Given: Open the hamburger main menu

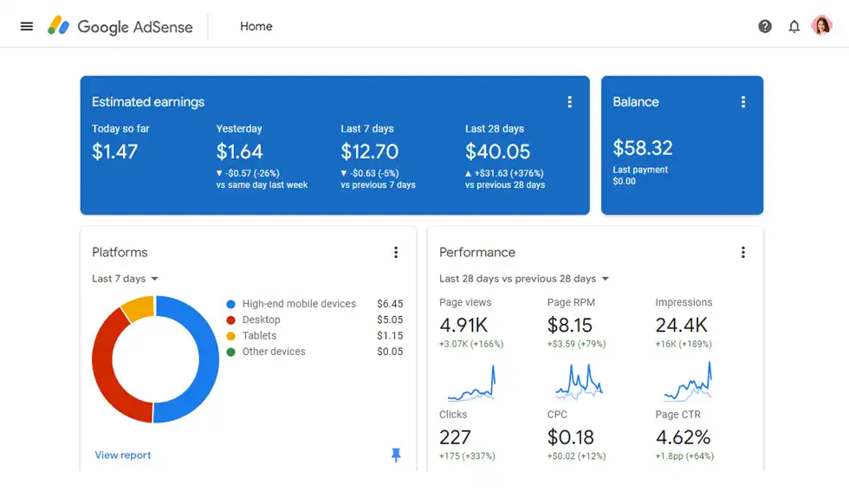Looking at the screenshot, I should coord(27,26).
